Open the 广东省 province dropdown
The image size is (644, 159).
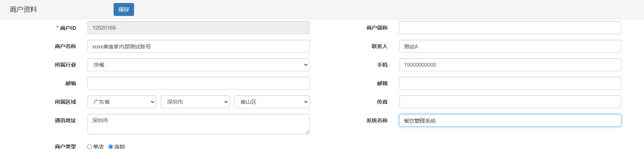[122, 102]
